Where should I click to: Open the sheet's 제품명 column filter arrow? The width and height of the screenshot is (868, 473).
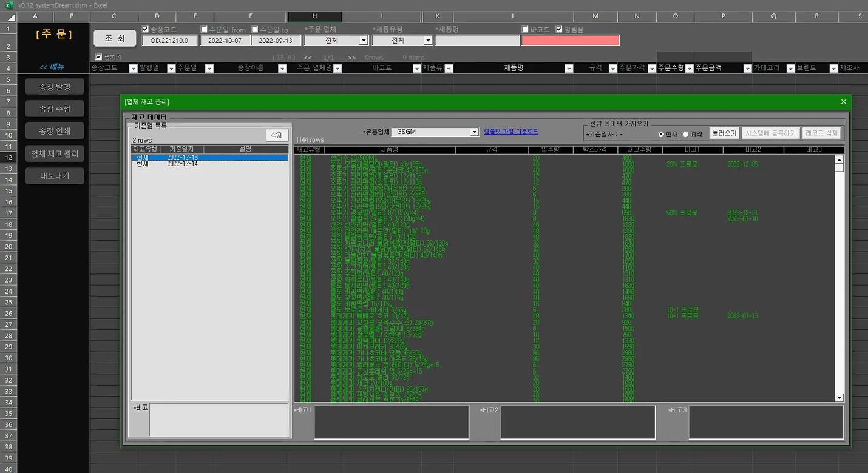click(x=569, y=69)
